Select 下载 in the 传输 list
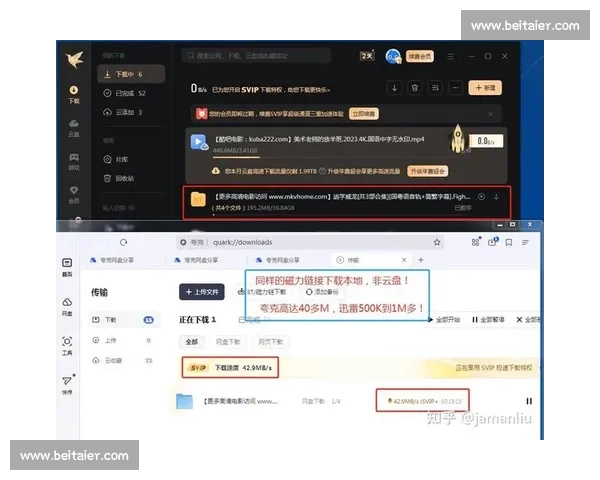 point(124,320)
